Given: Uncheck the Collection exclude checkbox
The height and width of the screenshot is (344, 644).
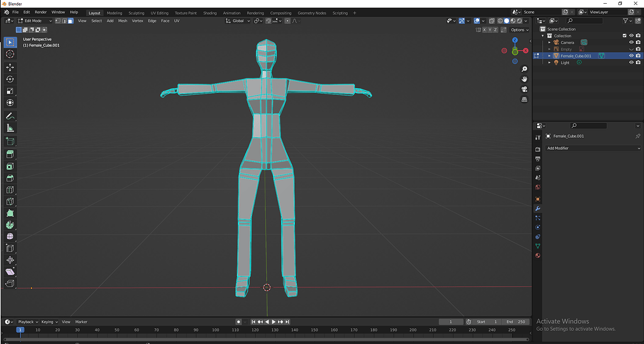Looking at the screenshot, I should (625, 36).
